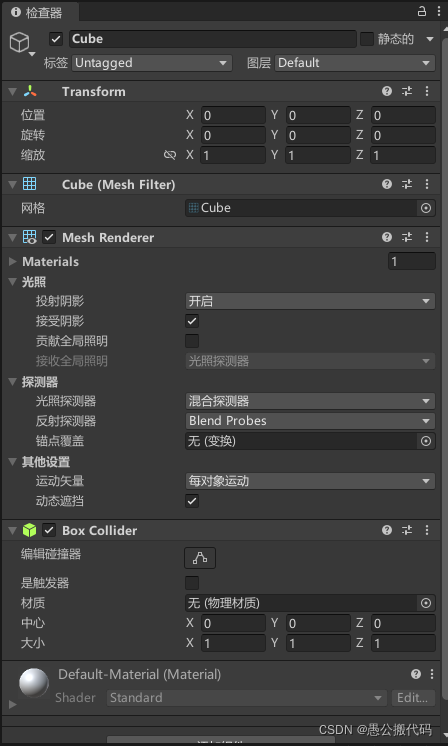Collapse the Transform component foldout
Screen dimensions: 448x746
click(13, 91)
